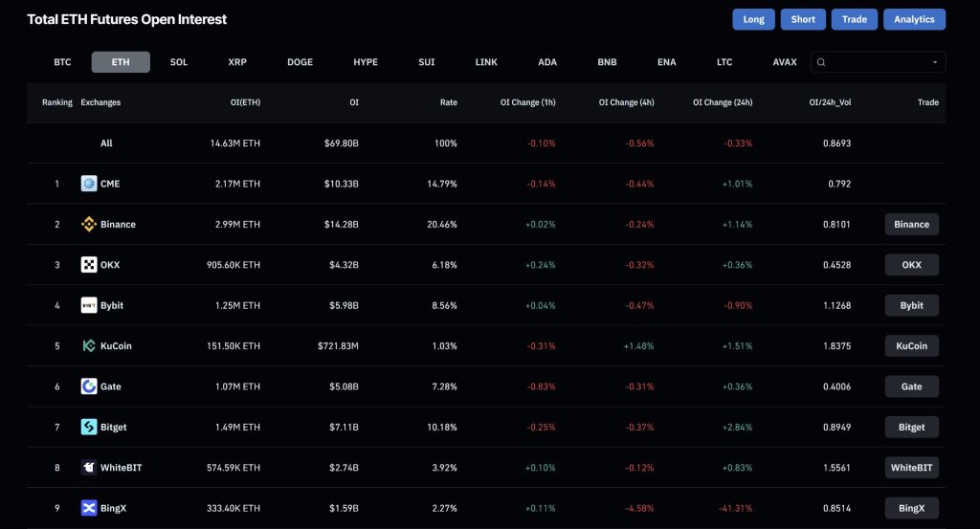Click the magnifier search icon
The width and height of the screenshot is (980, 529).
click(821, 62)
